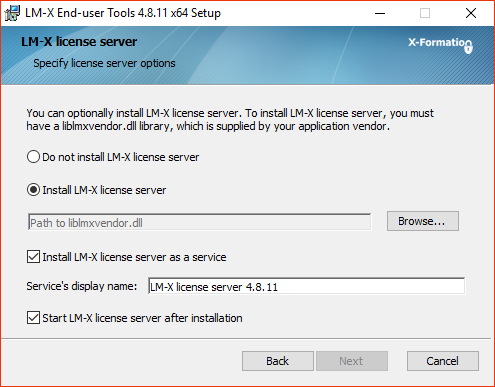The height and width of the screenshot is (387, 495).
Task: Click the liblmxvendor.dll description paragraph
Action: tap(230, 120)
